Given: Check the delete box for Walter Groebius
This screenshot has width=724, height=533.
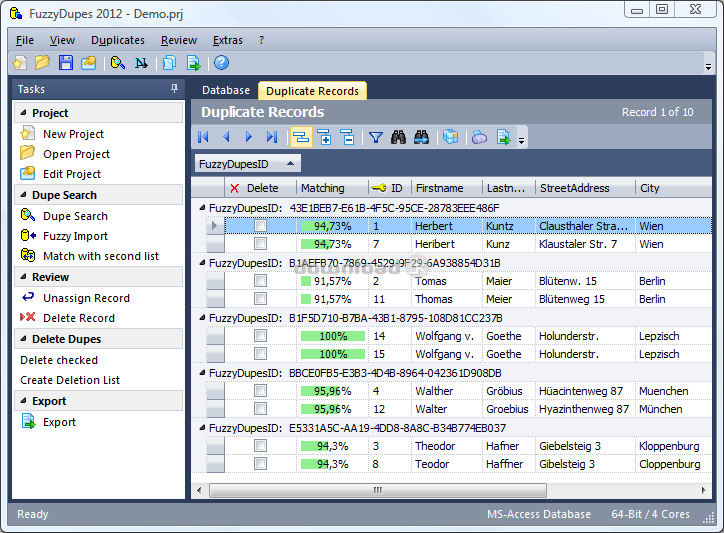Looking at the screenshot, I should coord(260,408).
